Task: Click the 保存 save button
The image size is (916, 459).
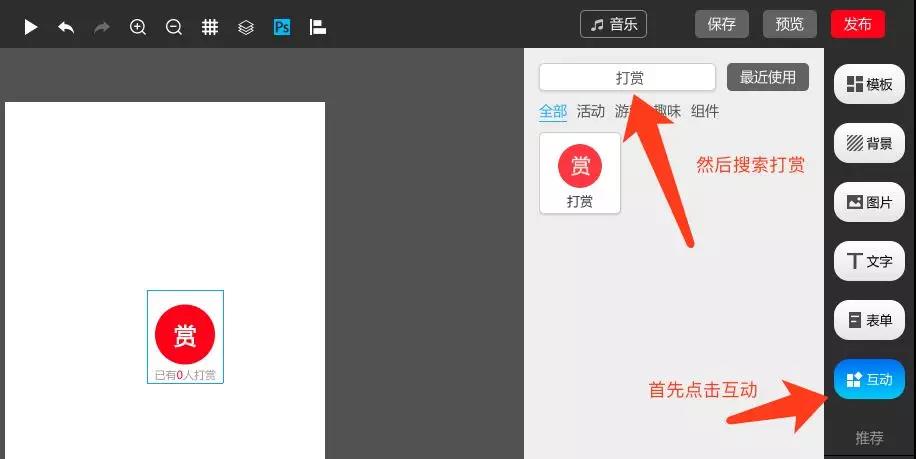Action: pos(721,25)
